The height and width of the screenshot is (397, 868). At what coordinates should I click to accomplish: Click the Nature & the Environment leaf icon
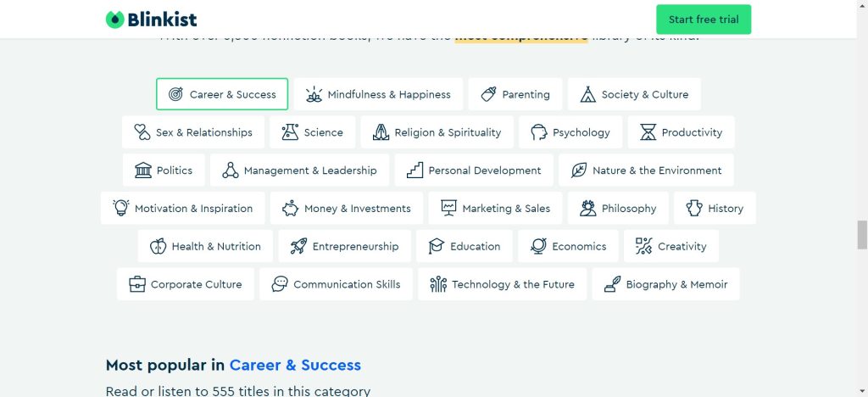point(579,171)
